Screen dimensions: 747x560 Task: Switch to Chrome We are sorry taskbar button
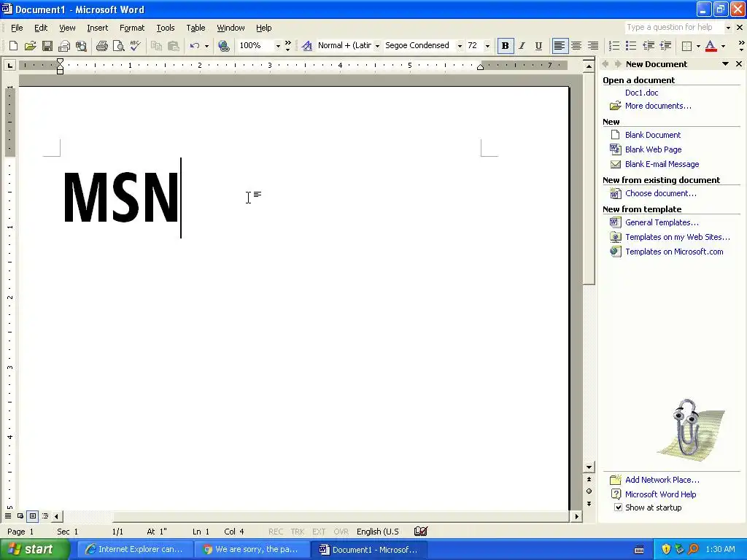252,550
